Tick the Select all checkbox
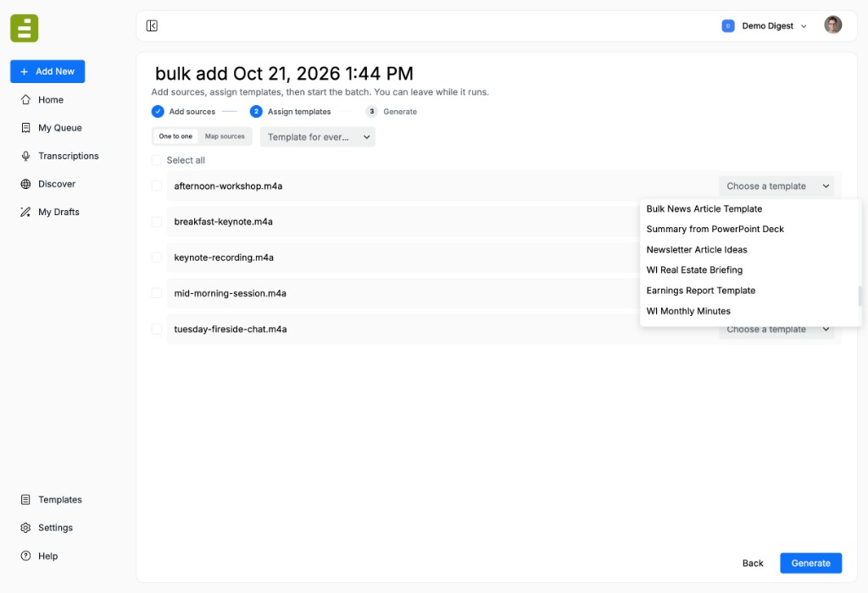This screenshot has width=868, height=593. [157, 160]
